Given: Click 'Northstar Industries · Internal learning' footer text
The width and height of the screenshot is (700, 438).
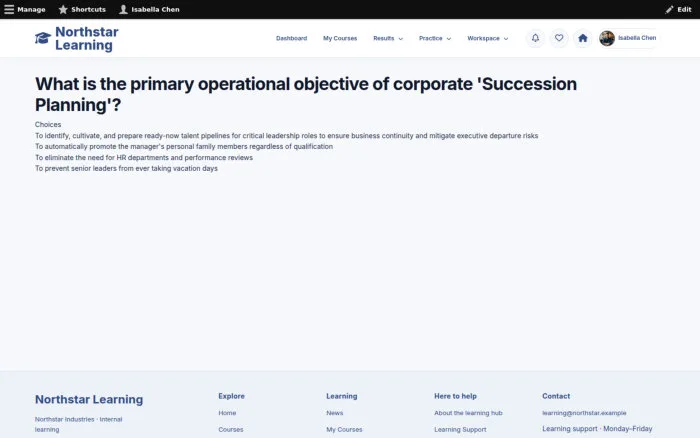Looking at the screenshot, I should pos(79,425).
